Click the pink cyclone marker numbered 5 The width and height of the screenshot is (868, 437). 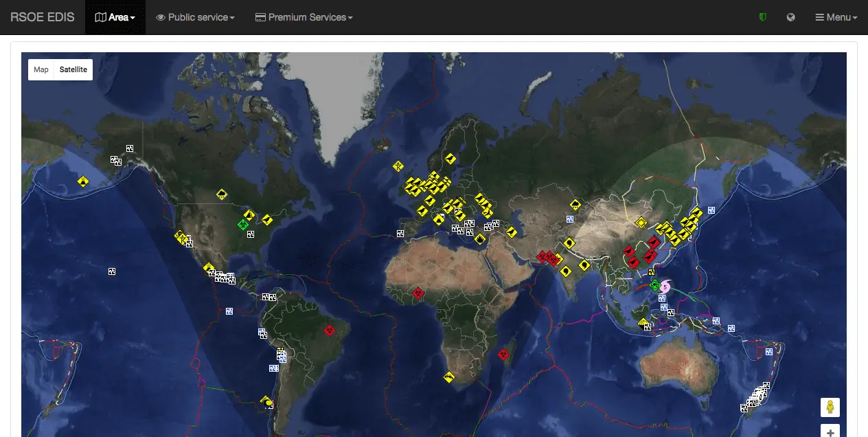pyautogui.click(x=665, y=287)
